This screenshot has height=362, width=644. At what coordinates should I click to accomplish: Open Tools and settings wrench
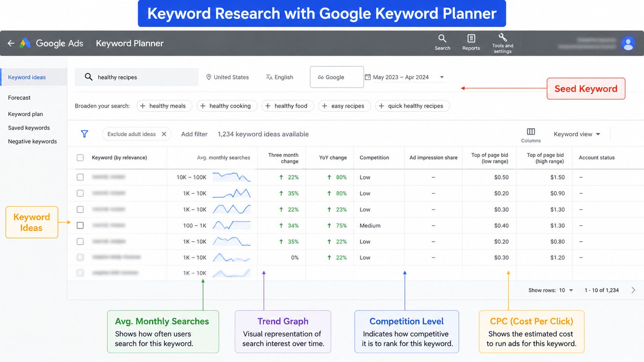503,43
